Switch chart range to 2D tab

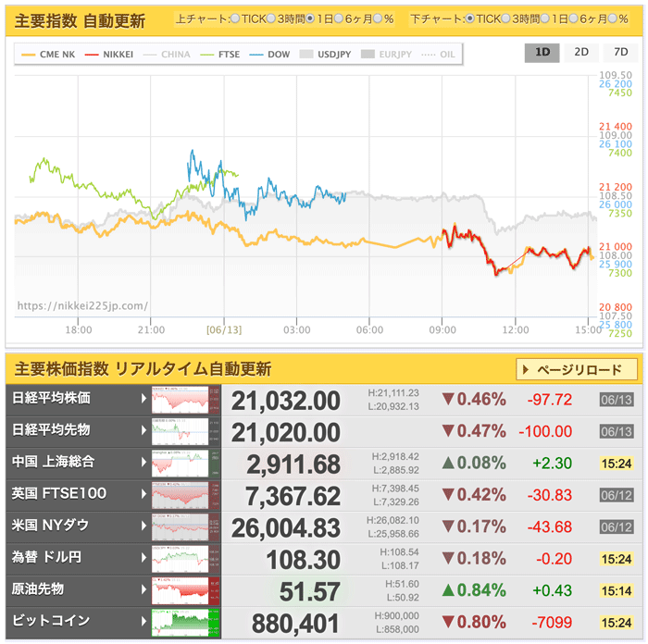pyautogui.click(x=581, y=52)
